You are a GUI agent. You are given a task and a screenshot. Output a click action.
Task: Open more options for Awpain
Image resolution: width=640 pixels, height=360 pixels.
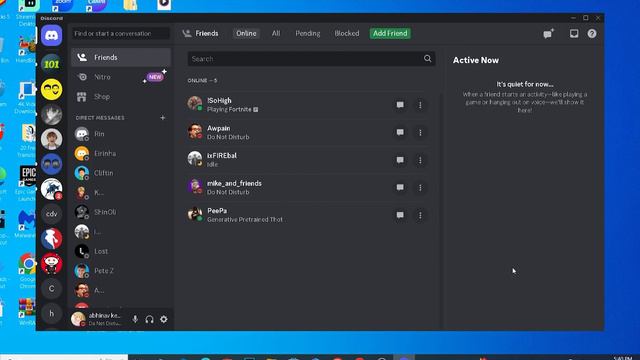[x=420, y=132]
